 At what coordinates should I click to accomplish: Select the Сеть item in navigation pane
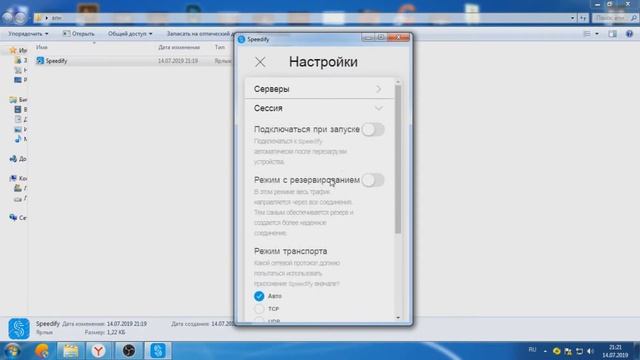point(18,218)
